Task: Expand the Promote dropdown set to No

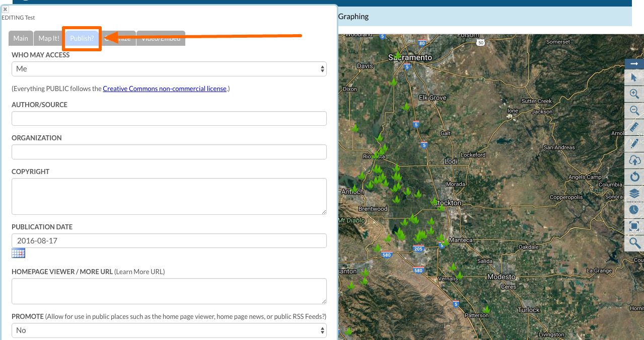Action: [169, 330]
